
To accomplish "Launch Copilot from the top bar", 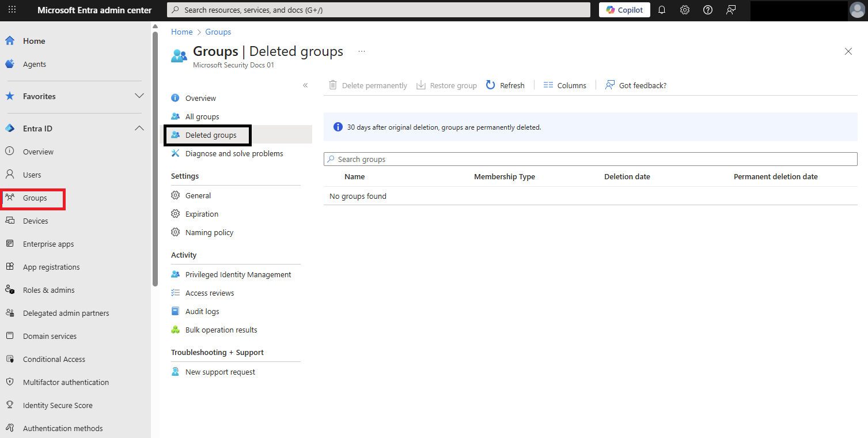I will pyautogui.click(x=624, y=10).
